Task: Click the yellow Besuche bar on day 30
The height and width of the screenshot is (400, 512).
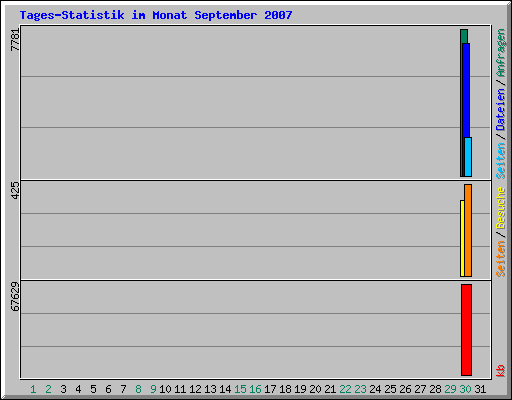Action: (x=462, y=238)
